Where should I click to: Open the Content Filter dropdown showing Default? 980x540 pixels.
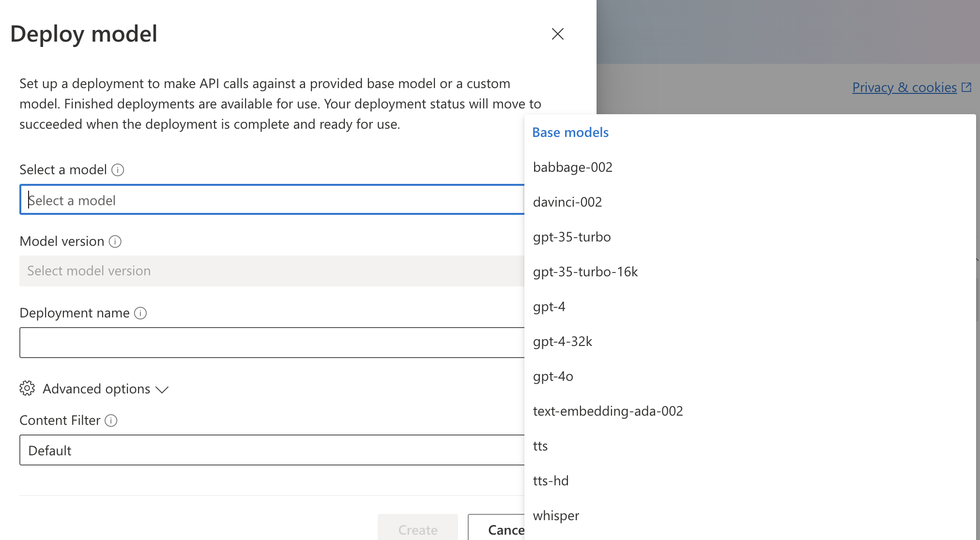point(272,450)
